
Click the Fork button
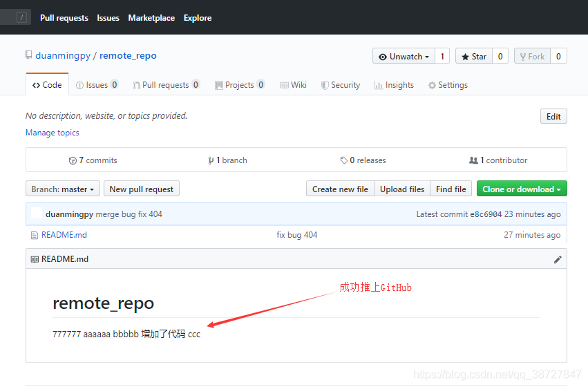532,56
